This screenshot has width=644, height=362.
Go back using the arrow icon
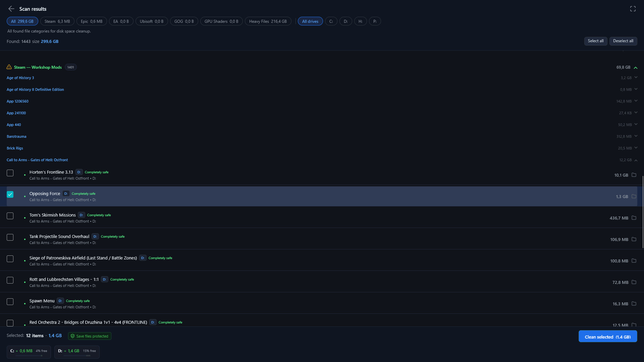pos(11,9)
